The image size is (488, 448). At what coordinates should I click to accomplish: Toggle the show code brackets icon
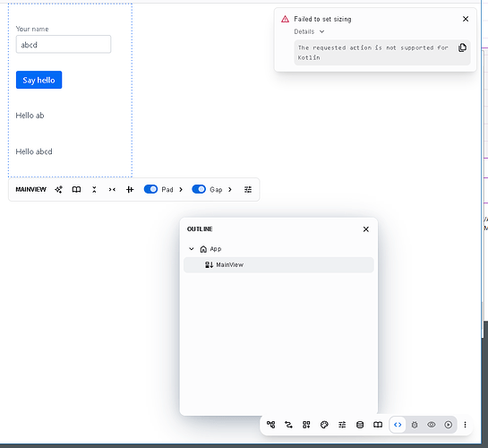[x=398, y=425]
